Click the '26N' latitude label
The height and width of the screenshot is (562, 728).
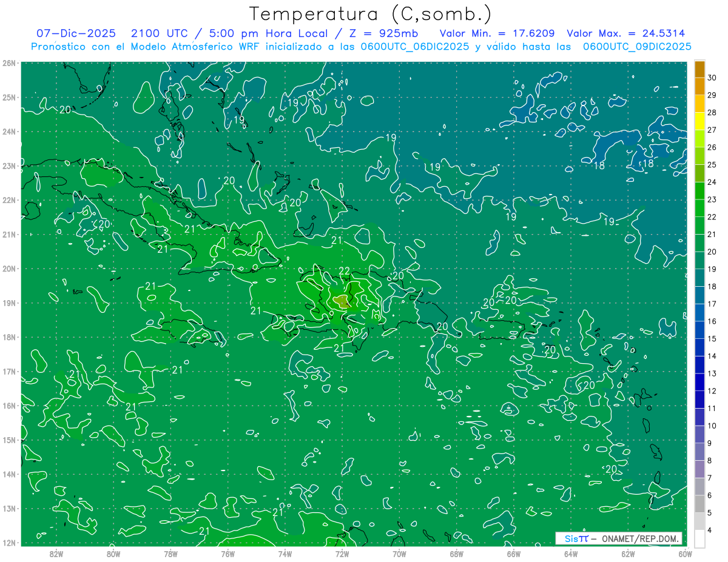coord(10,63)
